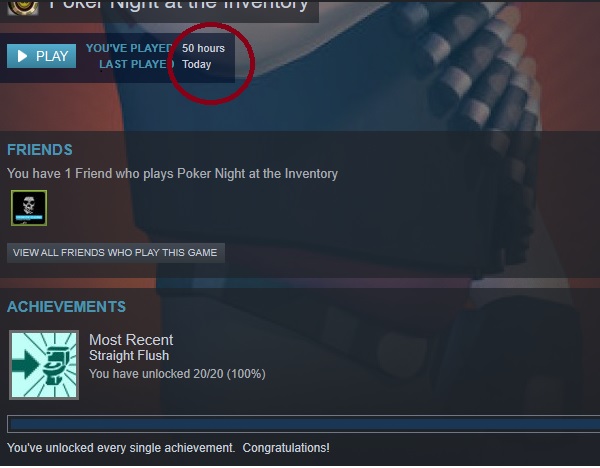The height and width of the screenshot is (468, 600).
Task: Click the 50 hours playtime value
Action: click(203, 48)
